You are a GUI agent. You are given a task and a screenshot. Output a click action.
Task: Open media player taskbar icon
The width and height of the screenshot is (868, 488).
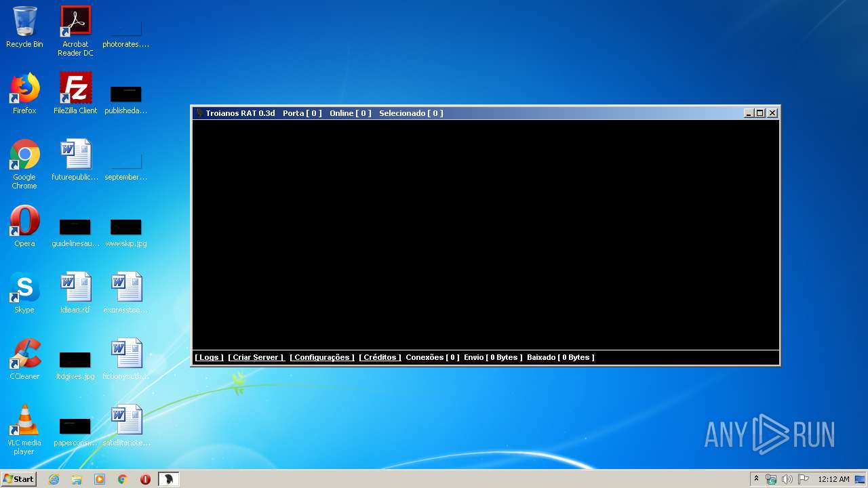(100, 479)
